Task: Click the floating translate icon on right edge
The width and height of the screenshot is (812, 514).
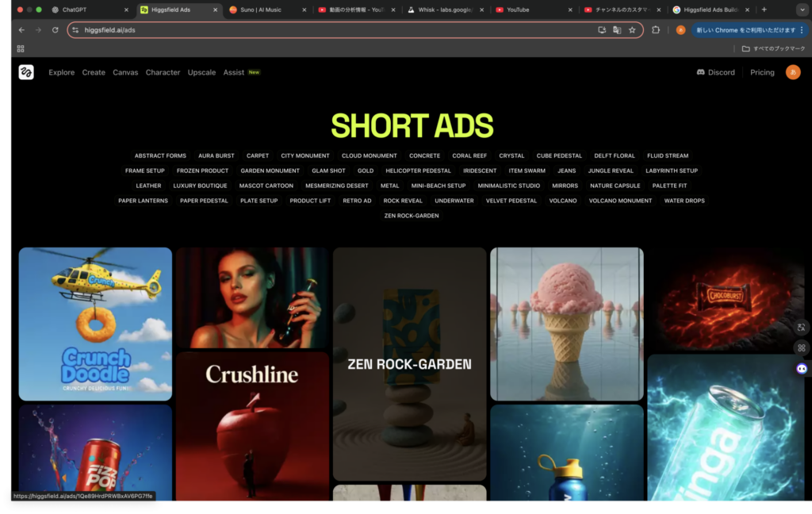Action: pyautogui.click(x=802, y=327)
